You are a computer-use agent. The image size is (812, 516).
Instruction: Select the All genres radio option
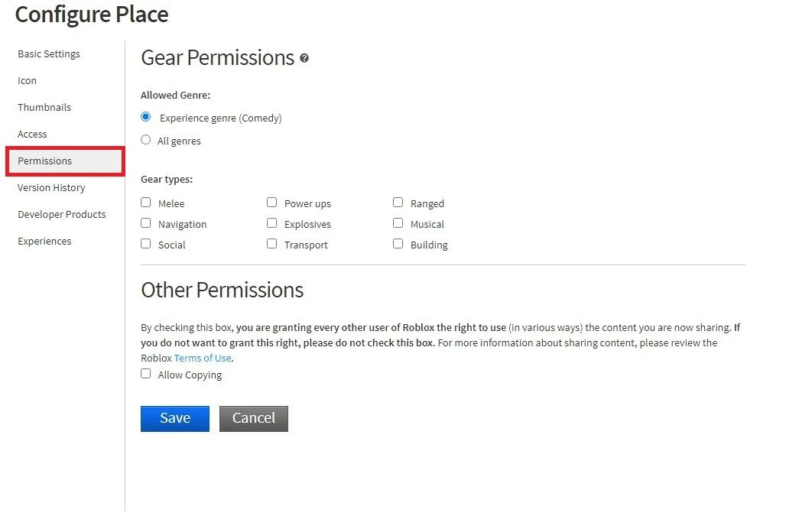146,140
